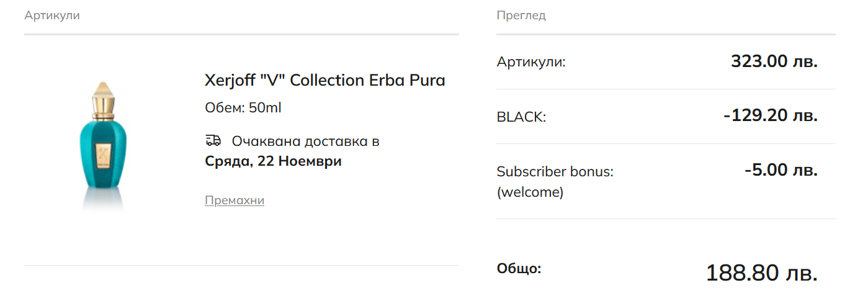The image size is (868, 293).
Task: Click the -5.00 лв. bonus amount
Action: click(781, 170)
